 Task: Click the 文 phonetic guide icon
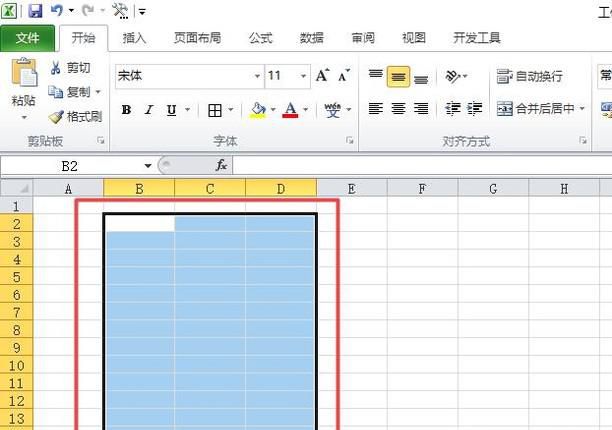tap(333, 110)
